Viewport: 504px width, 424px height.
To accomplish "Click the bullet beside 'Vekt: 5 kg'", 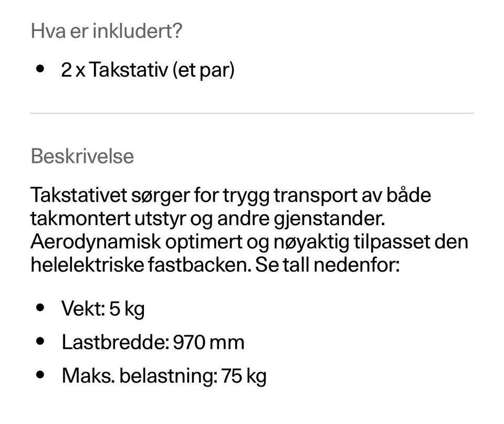I will click(x=40, y=308).
